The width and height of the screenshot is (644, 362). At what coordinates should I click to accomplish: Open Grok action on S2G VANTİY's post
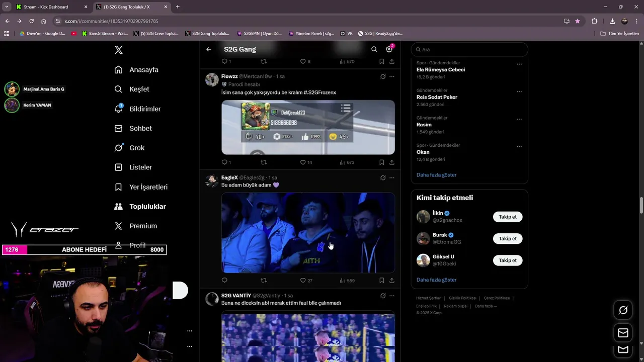point(383,296)
